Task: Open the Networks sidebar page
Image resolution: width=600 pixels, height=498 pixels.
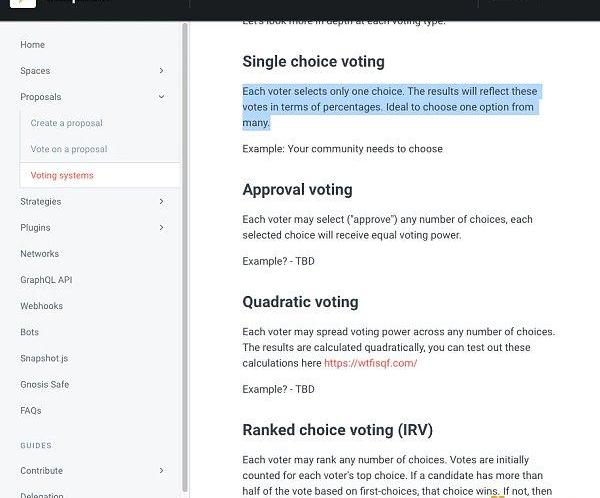Action: (39, 254)
